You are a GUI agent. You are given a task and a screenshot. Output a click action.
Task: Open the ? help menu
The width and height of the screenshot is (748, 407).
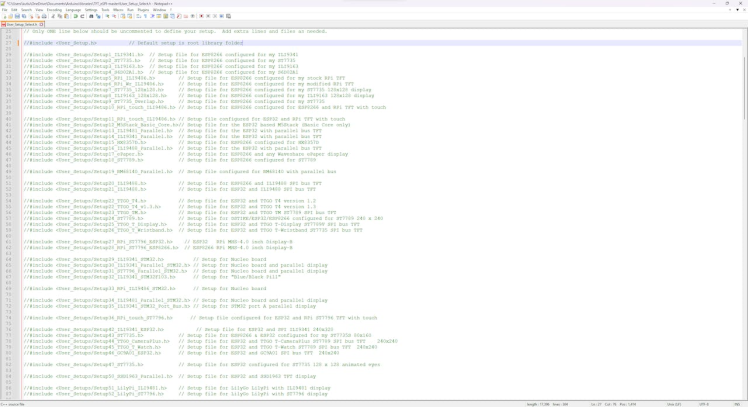point(171,10)
